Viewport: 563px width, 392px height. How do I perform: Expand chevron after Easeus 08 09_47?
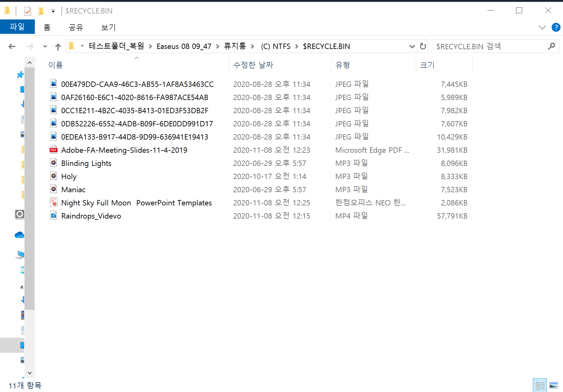[x=217, y=46]
